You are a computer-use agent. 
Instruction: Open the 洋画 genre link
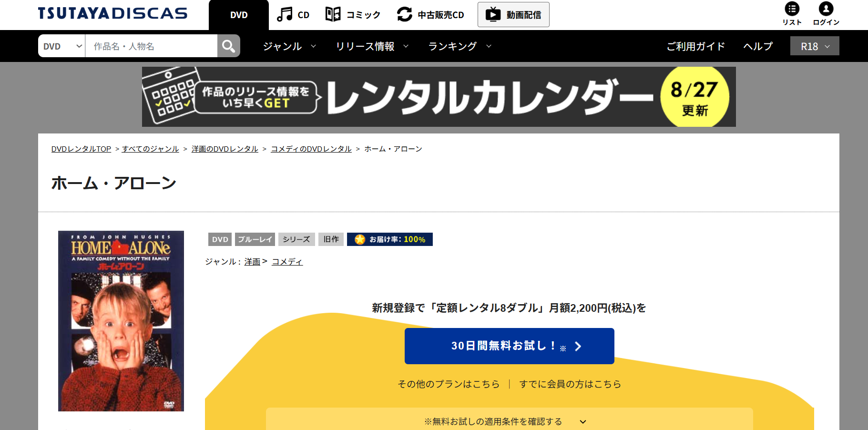(252, 261)
